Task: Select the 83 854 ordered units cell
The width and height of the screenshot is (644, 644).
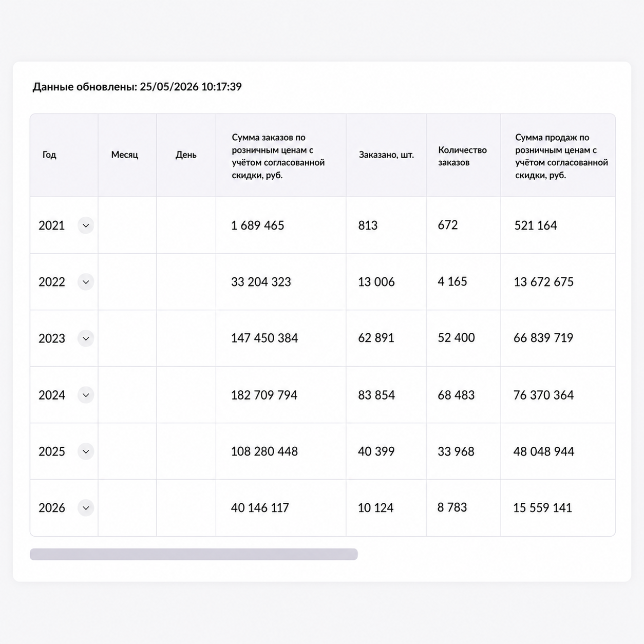Action: [376, 395]
